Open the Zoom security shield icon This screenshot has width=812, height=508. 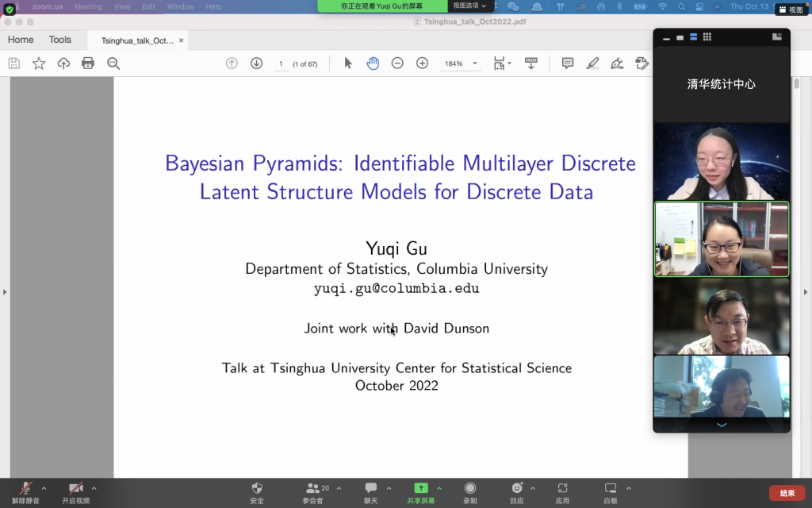click(x=257, y=492)
